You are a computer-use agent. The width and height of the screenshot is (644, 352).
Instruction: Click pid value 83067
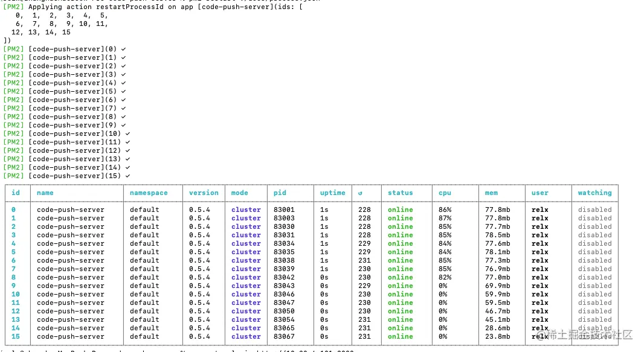pyautogui.click(x=284, y=336)
